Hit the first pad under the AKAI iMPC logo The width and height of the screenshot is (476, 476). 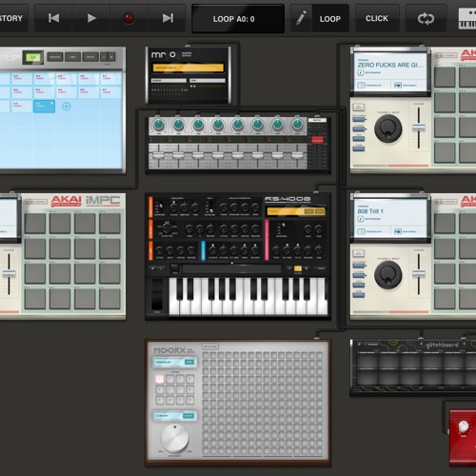35,223
